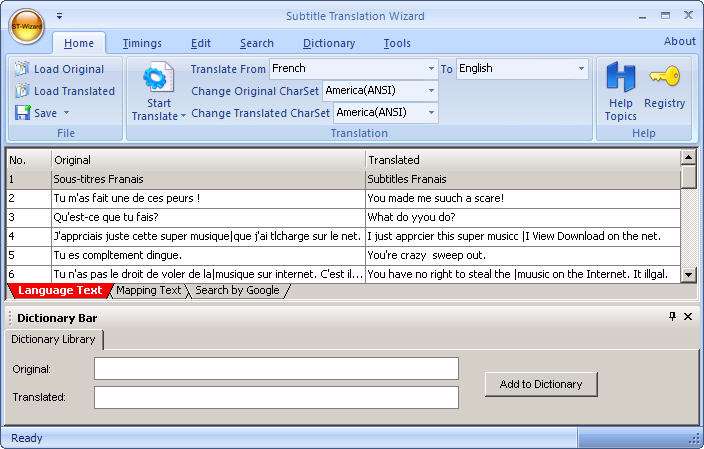The image size is (704, 449).
Task: Click the Save floppy disk icon
Action: coord(22,113)
